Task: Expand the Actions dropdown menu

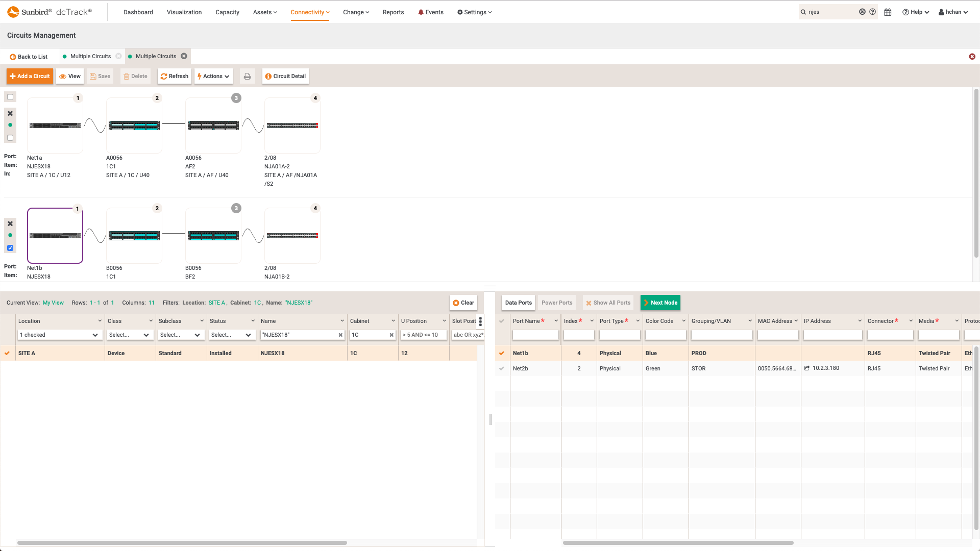Action: [214, 76]
